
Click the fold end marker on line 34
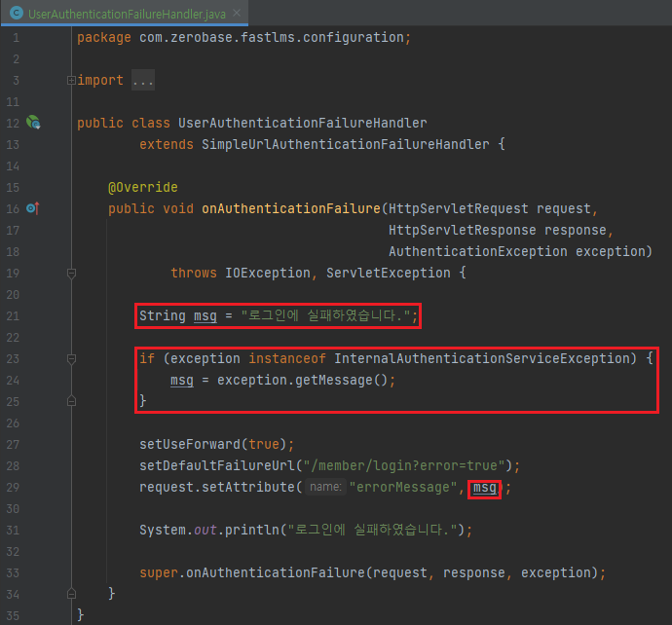(71, 594)
